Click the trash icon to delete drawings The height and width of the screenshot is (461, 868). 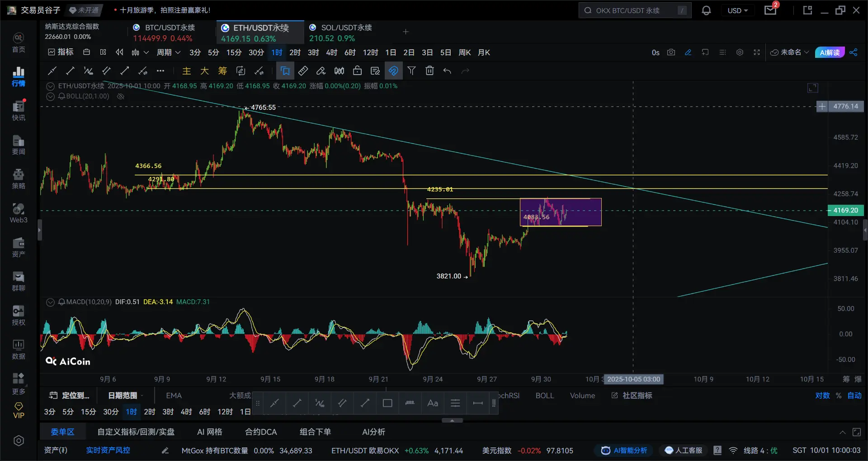(x=429, y=71)
